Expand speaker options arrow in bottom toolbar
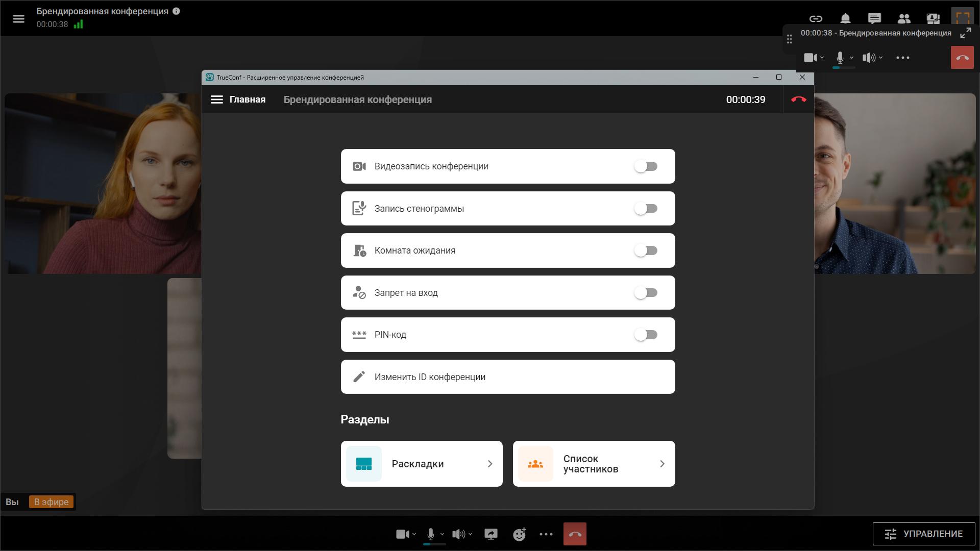The width and height of the screenshot is (980, 551). (470, 534)
